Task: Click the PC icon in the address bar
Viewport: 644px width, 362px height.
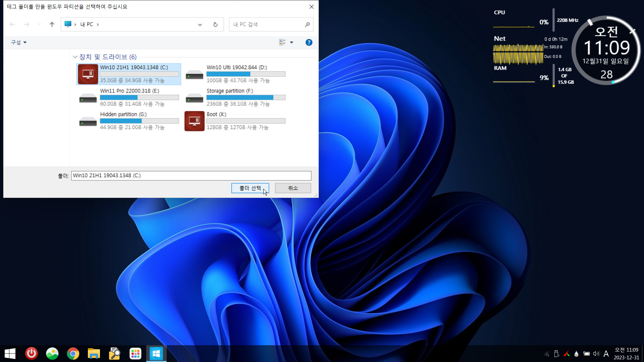Action: point(68,24)
